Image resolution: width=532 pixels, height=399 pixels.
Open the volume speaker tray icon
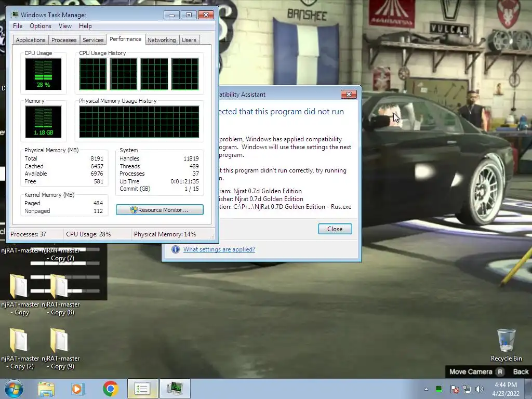(480, 389)
